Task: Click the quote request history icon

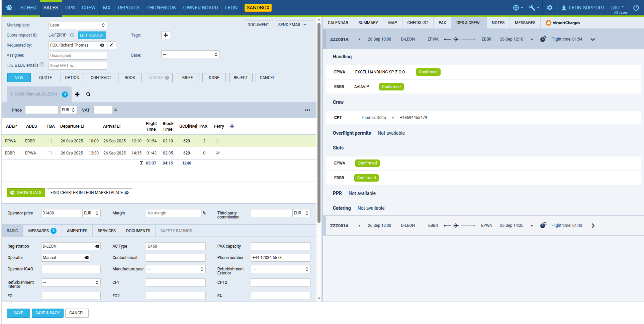Action: tap(72, 35)
